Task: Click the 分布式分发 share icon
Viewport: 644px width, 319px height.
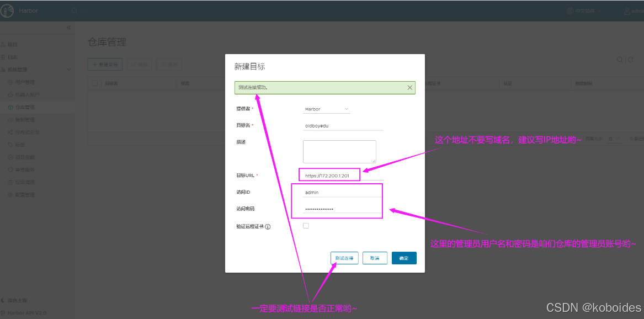Action: [x=11, y=132]
